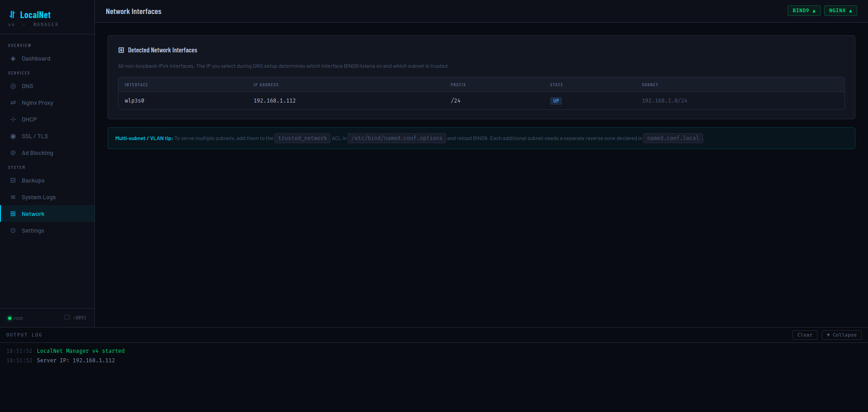Screen dimensions: 868x412
Task: Clear the output log
Action: (805, 335)
